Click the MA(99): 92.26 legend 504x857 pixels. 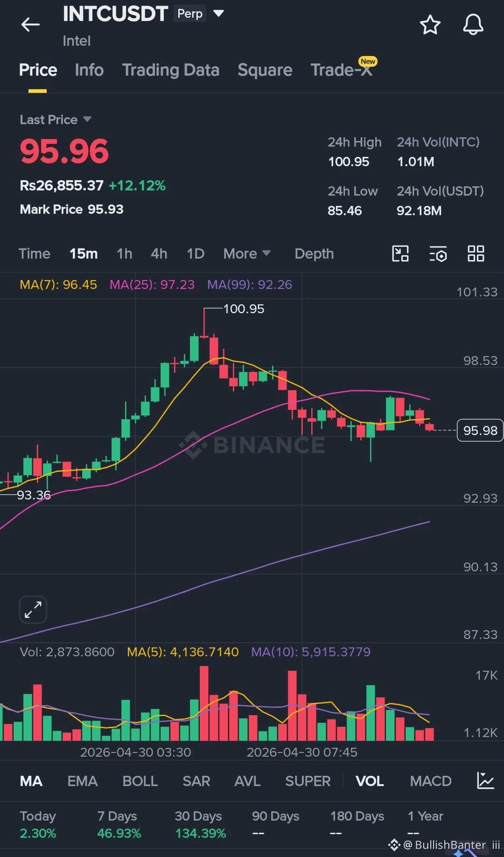250,284
